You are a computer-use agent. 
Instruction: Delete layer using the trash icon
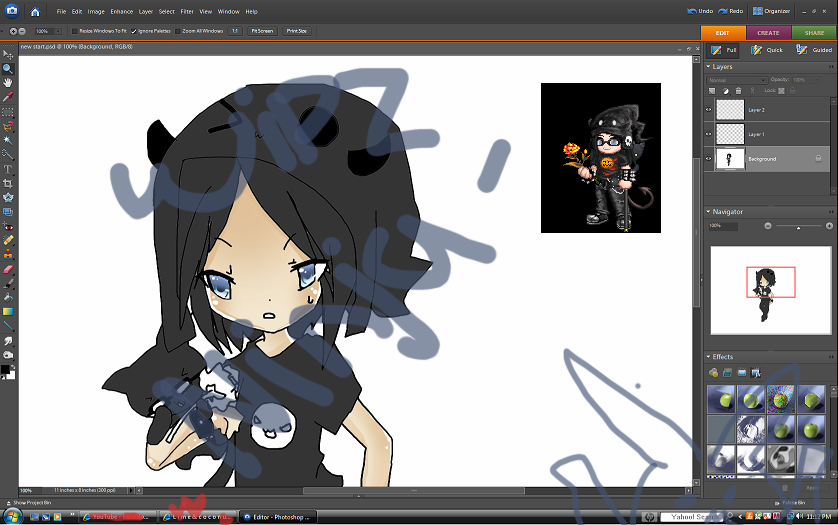pyautogui.click(x=739, y=91)
